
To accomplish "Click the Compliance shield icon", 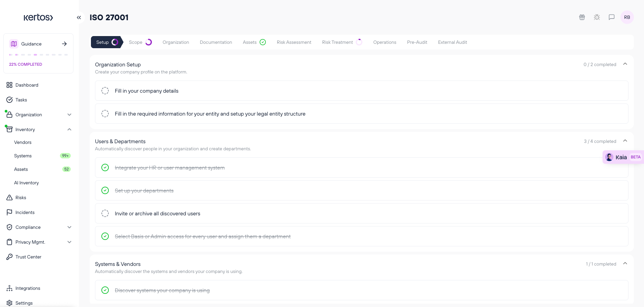I will (x=9, y=227).
